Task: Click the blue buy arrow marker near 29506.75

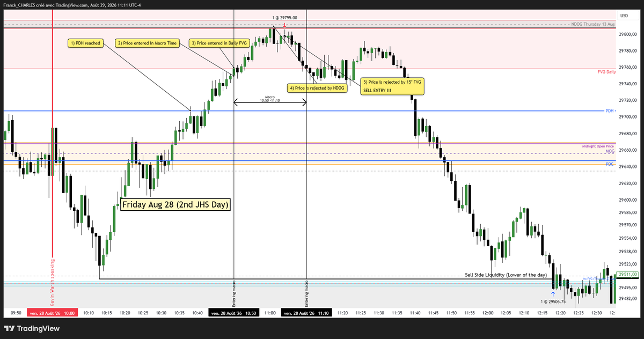Action: pos(553,293)
